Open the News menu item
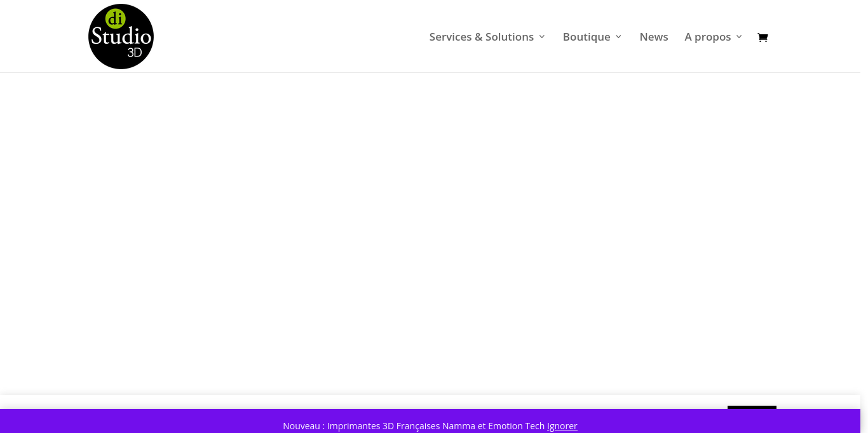 (653, 37)
